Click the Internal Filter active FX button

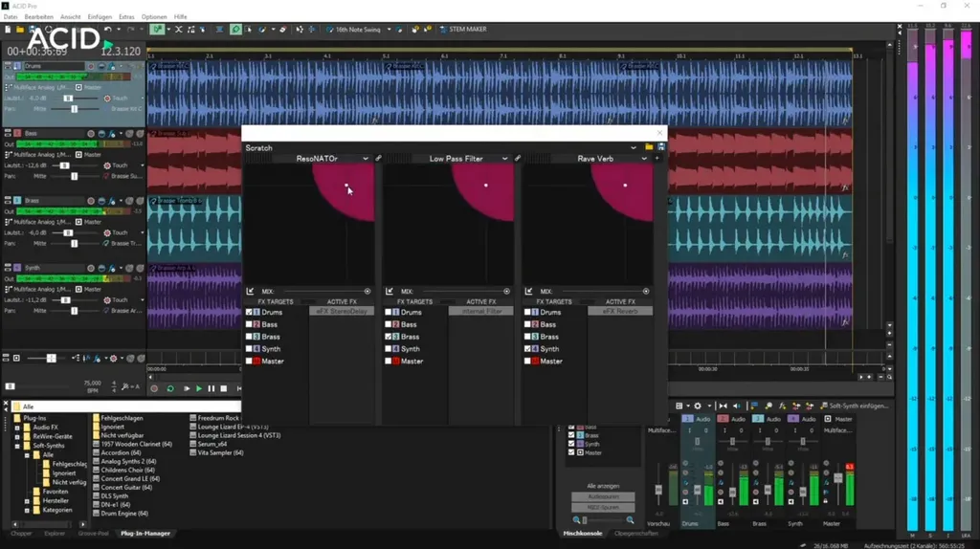[x=480, y=311]
